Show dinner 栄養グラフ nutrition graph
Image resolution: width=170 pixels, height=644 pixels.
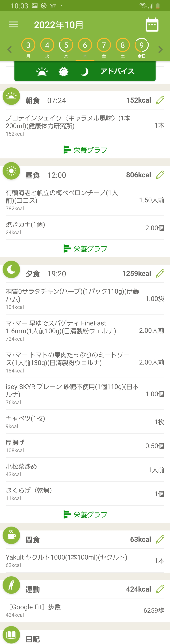coord(85,515)
